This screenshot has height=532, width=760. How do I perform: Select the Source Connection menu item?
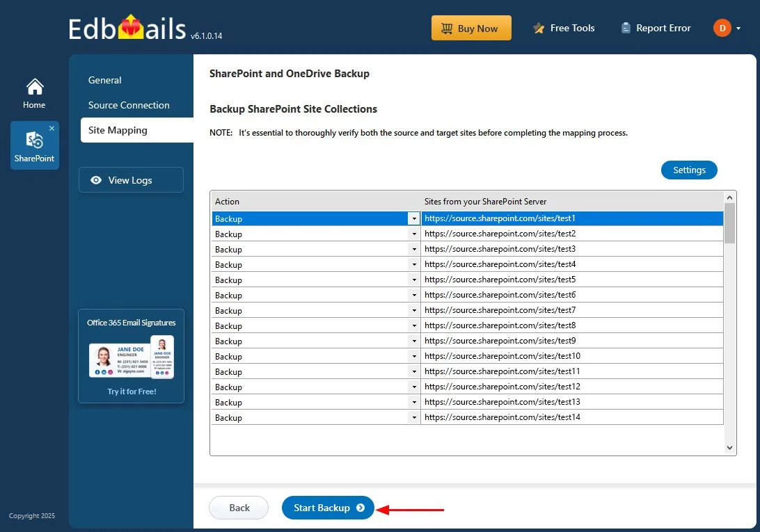pos(129,105)
